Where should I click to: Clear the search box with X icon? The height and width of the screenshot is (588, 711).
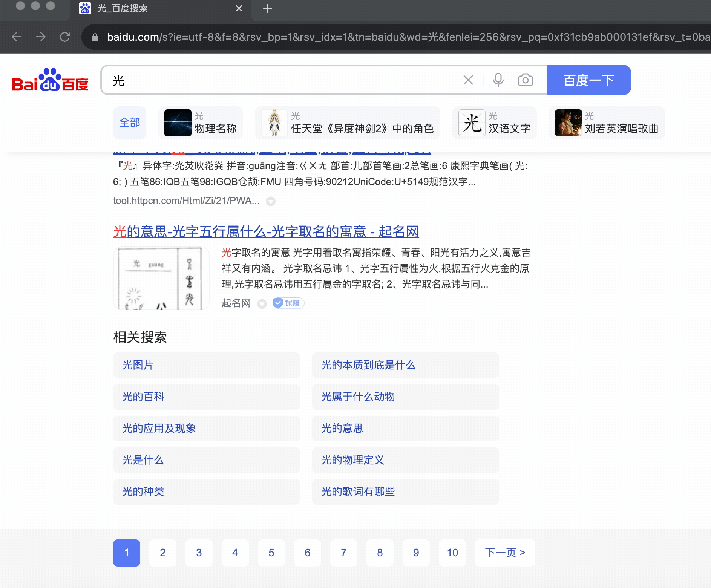(x=468, y=80)
